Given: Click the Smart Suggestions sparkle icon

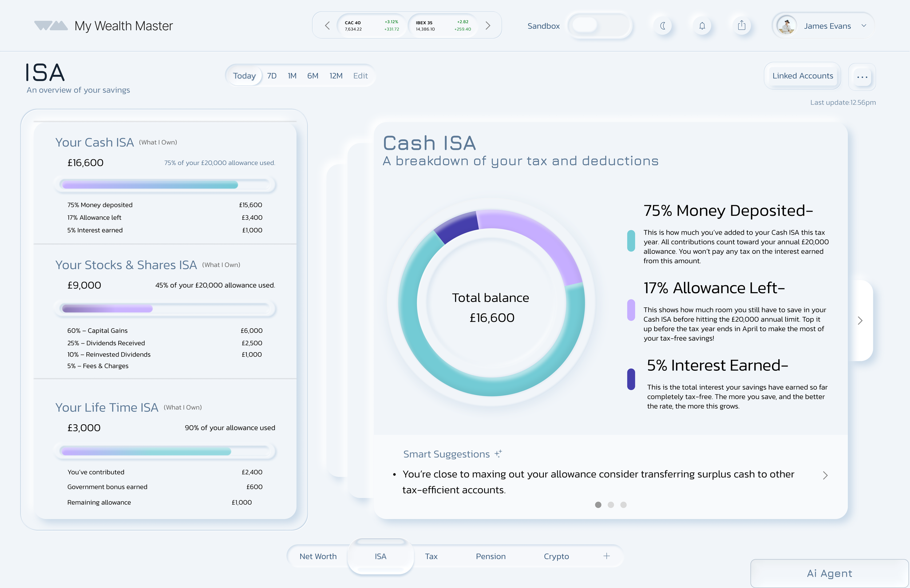Looking at the screenshot, I should [498, 454].
